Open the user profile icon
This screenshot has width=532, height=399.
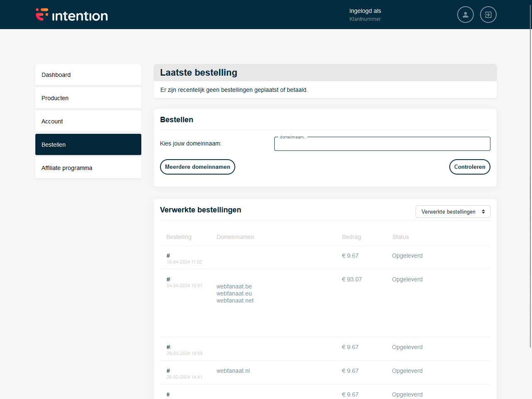click(x=465, y=15)
